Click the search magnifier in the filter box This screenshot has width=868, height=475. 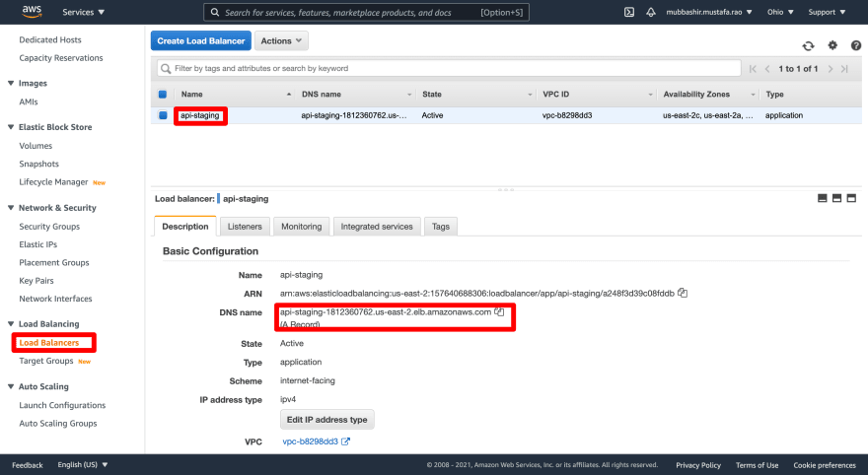166,69
